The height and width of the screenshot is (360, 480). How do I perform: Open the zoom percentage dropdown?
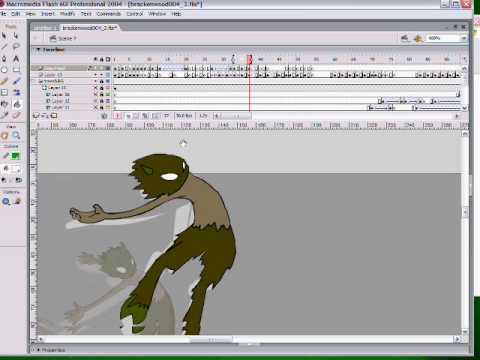coord(463,38)
